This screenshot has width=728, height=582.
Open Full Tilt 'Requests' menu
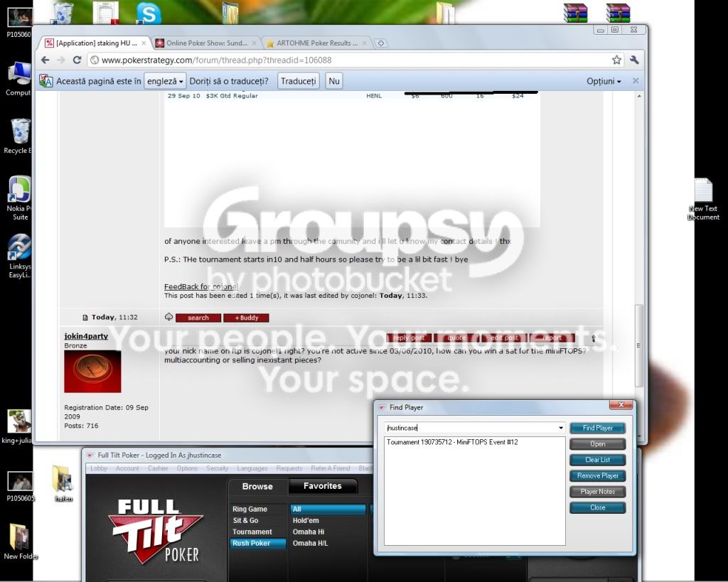click(x=289, y=468)
